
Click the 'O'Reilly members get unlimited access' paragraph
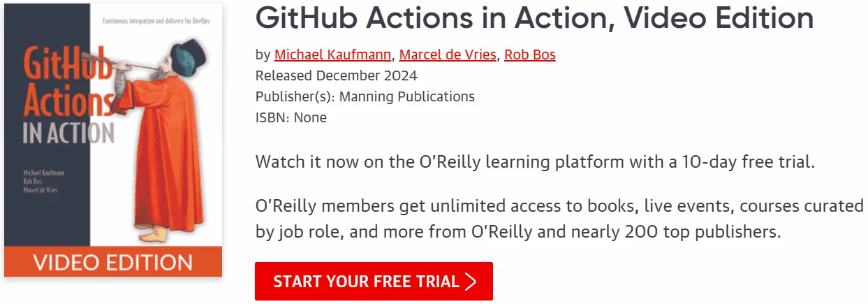pos(559,219)
